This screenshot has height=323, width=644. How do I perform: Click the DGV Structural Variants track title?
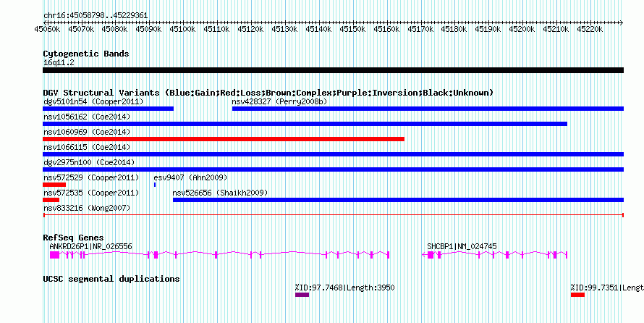tap(268, 93)
